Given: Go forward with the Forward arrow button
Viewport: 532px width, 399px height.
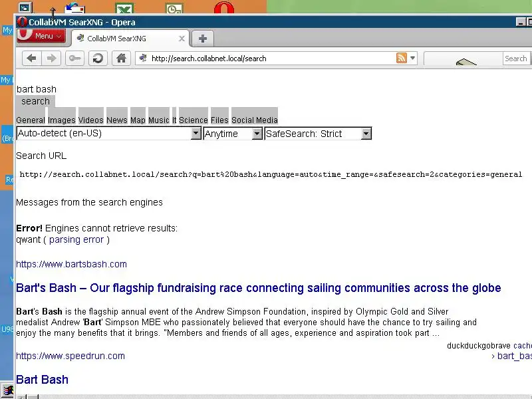Looking at the screenshot, I should click(51, 59).
